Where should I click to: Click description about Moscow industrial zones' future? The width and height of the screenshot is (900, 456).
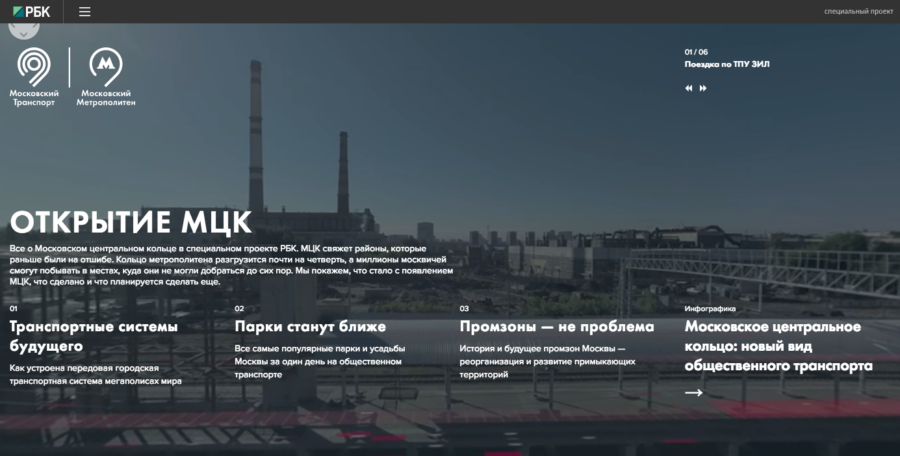click(x=547, y=361)
